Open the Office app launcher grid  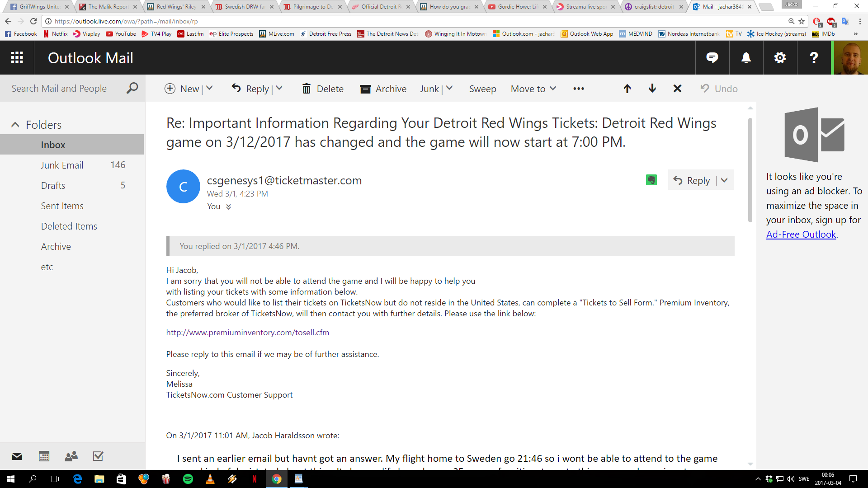pyautogui.click(x=17, y=57)
